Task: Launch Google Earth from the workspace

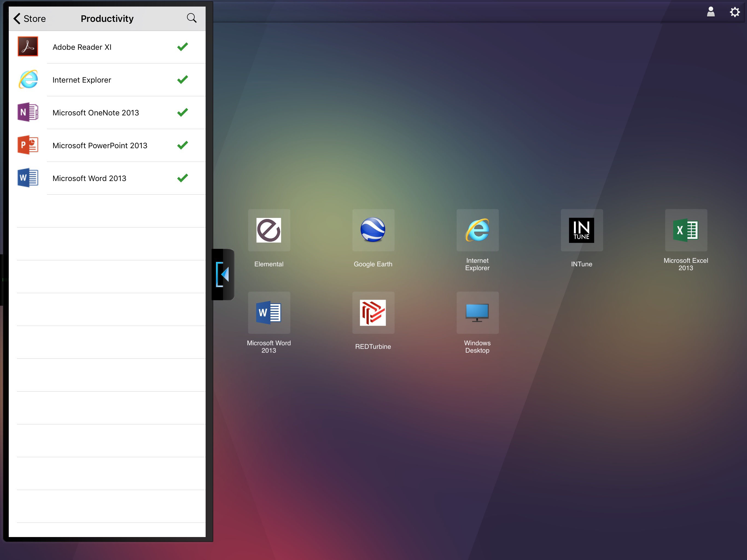Action: (373, 230)
